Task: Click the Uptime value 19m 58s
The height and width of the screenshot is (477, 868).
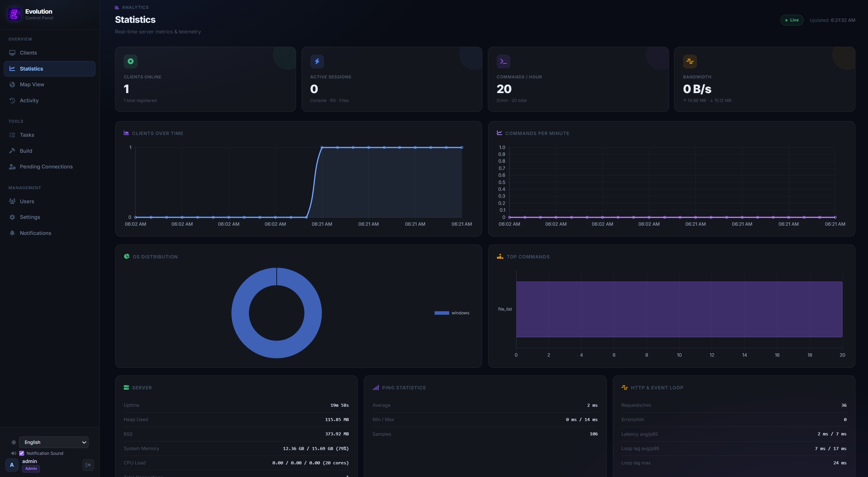Action: click(x=339, y=405)
